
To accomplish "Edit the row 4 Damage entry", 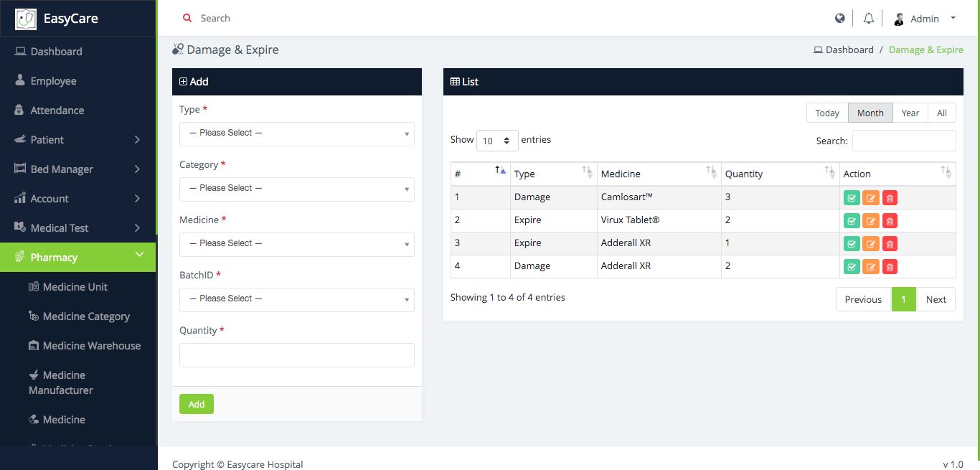I will (x=870, y=267).
